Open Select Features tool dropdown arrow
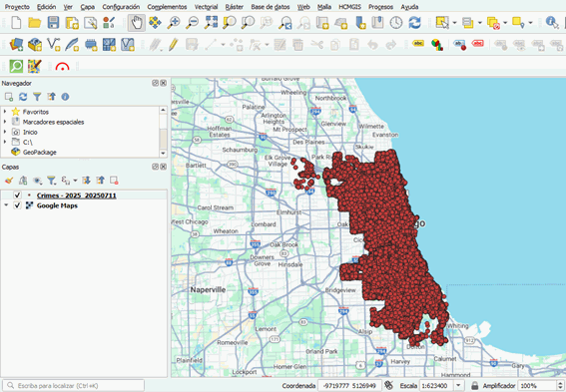Screen dimensions: 566x392 point(454,23)
